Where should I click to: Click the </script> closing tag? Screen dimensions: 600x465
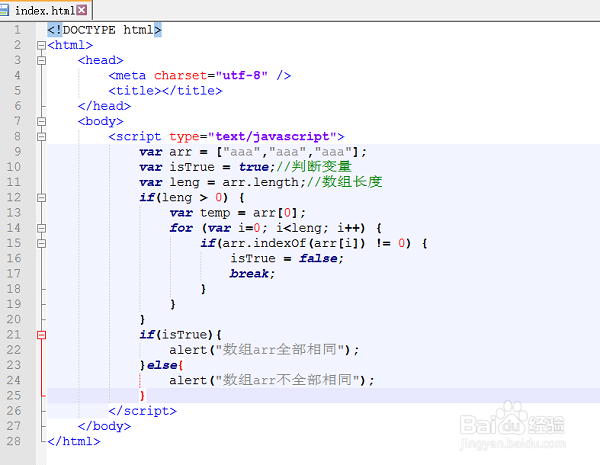[x=142, y=411]
